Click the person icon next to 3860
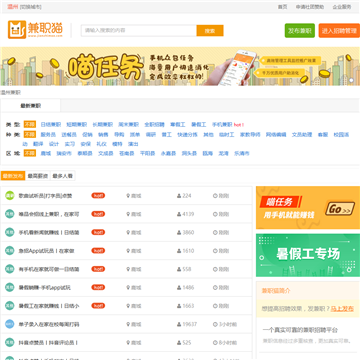 (179, 232)
